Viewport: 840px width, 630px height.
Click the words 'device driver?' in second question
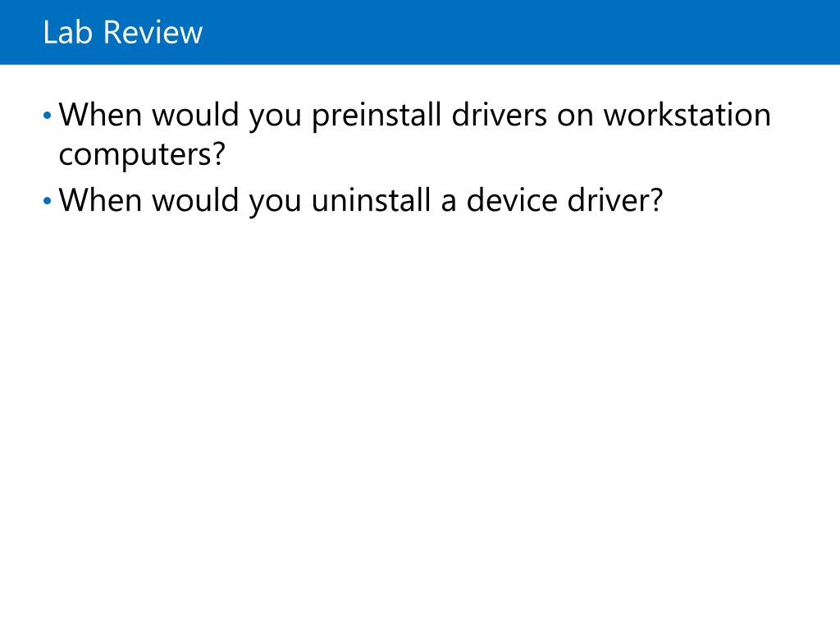(x=564, y=200)
